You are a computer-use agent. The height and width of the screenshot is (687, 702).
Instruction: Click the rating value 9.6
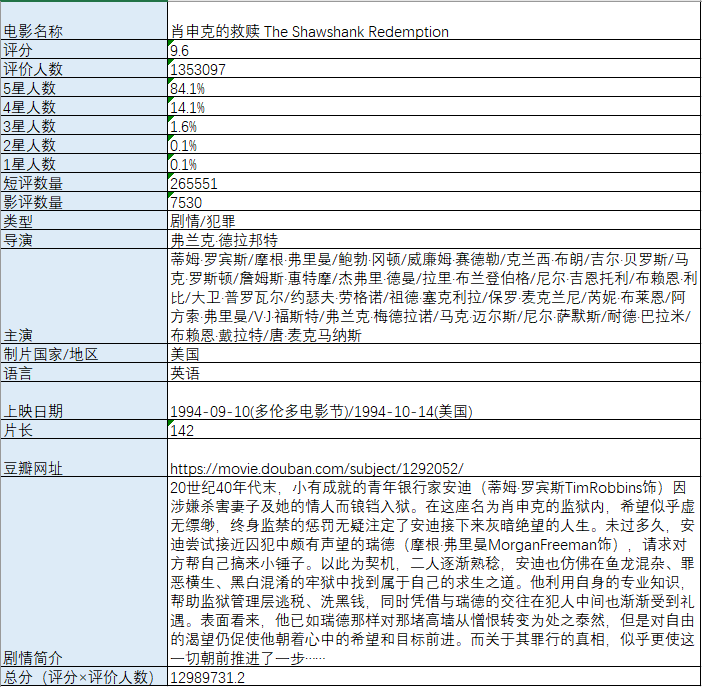coord(180,50)
